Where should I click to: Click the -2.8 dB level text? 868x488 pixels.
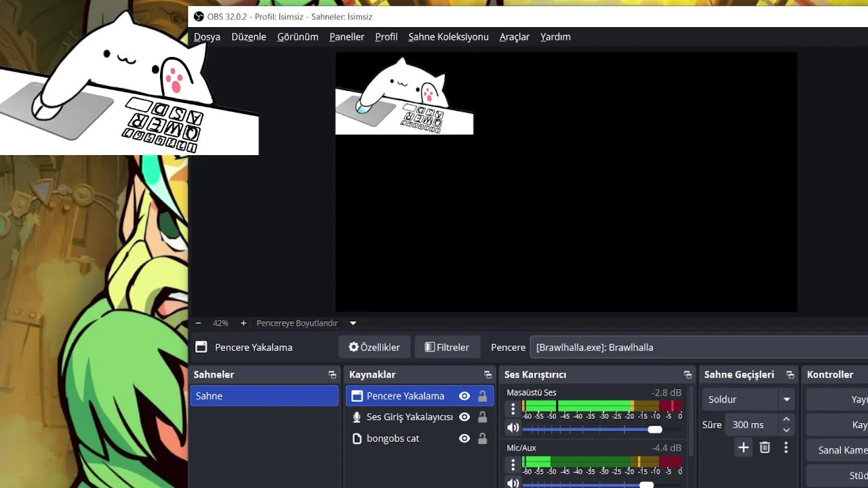click(x=667, y=392)
